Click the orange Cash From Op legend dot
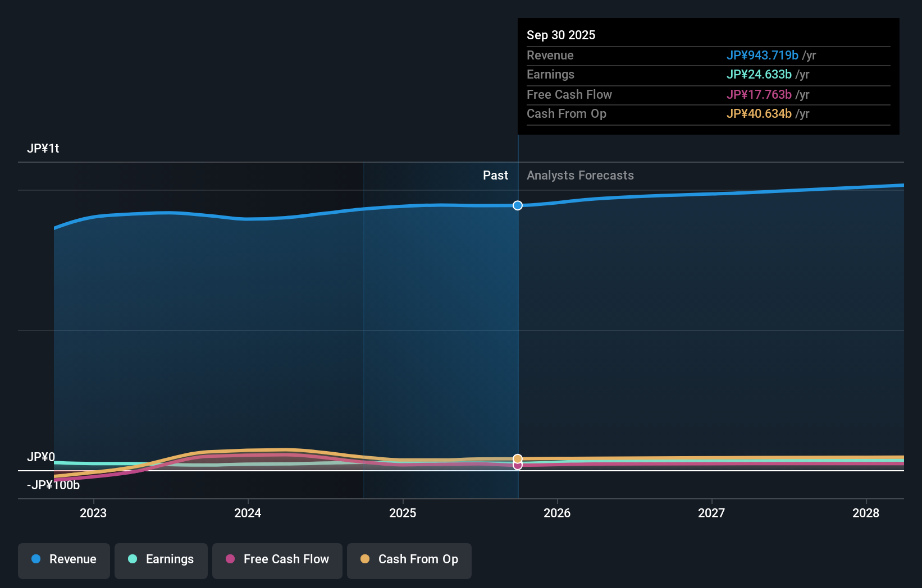The height and width of the screenshot is (588, 922). pos(365,559)
